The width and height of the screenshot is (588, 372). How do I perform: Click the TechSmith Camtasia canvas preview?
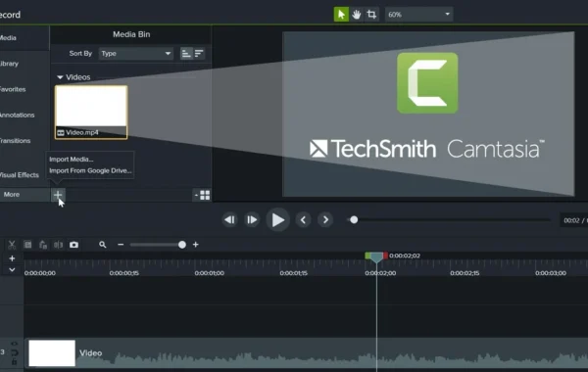tap(428, 114)
